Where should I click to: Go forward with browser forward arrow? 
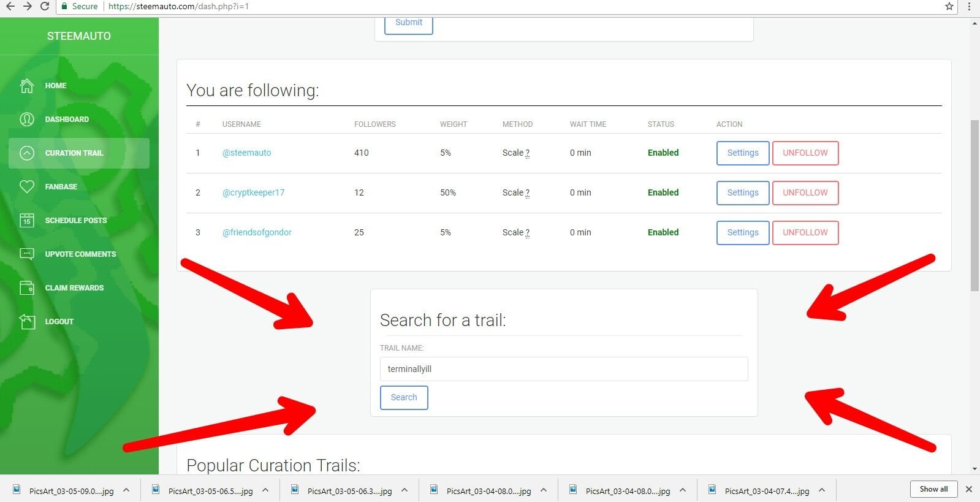click(x=28, y=6)
